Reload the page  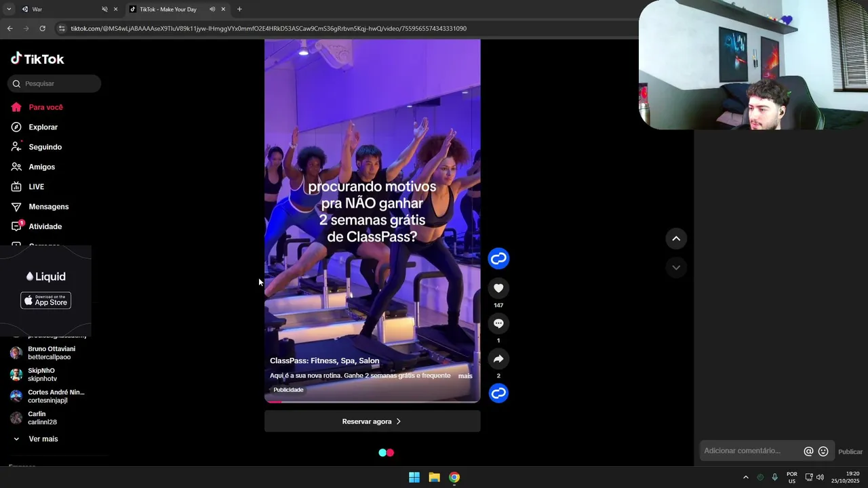click(42, 28)
